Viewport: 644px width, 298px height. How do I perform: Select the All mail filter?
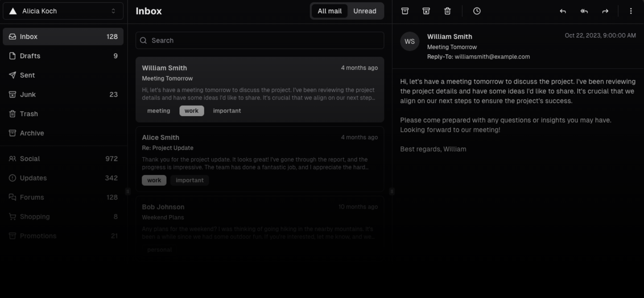point(329,11)
